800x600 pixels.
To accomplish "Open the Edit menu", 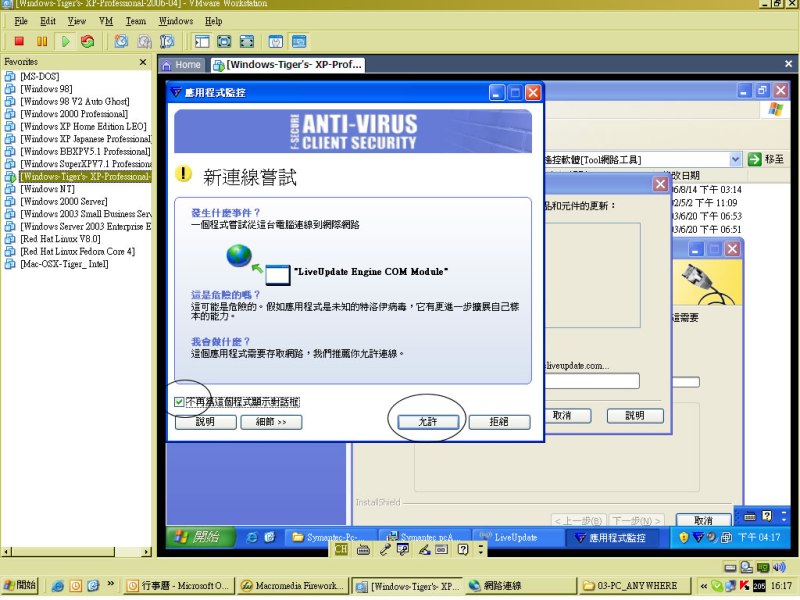I will pyautogui.click(x=48, y=21).
